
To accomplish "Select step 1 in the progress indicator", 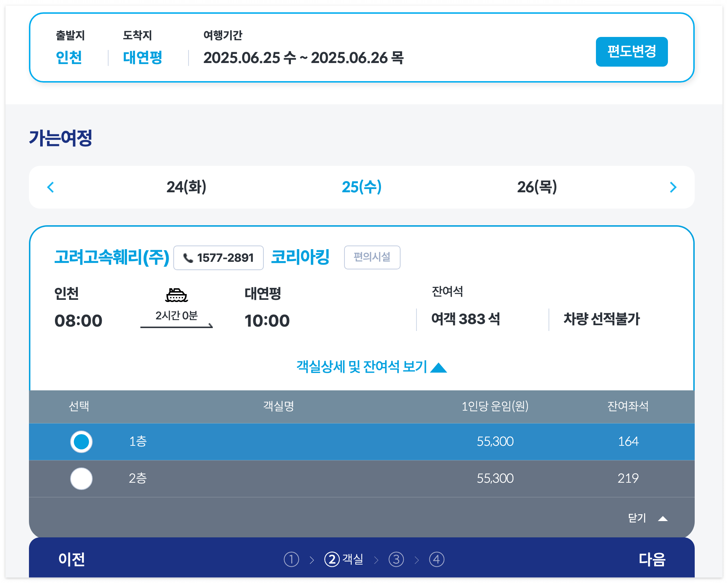I will click(x=291, y=559).
